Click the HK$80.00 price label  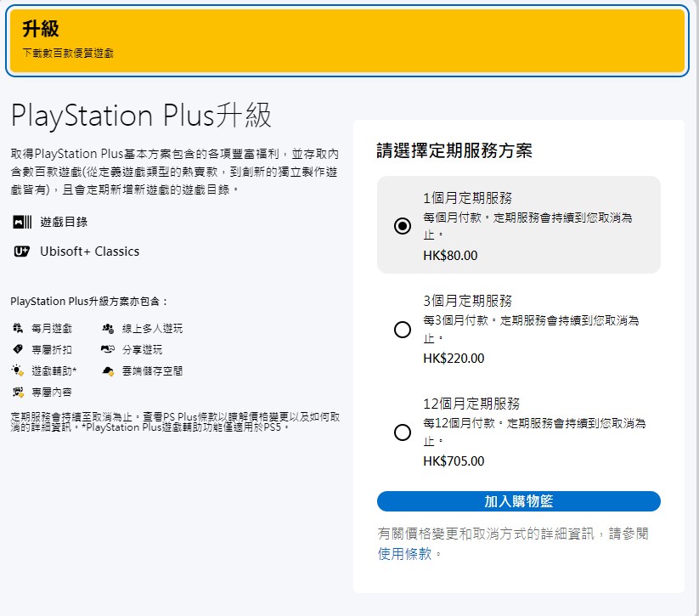tap(449, 255)
